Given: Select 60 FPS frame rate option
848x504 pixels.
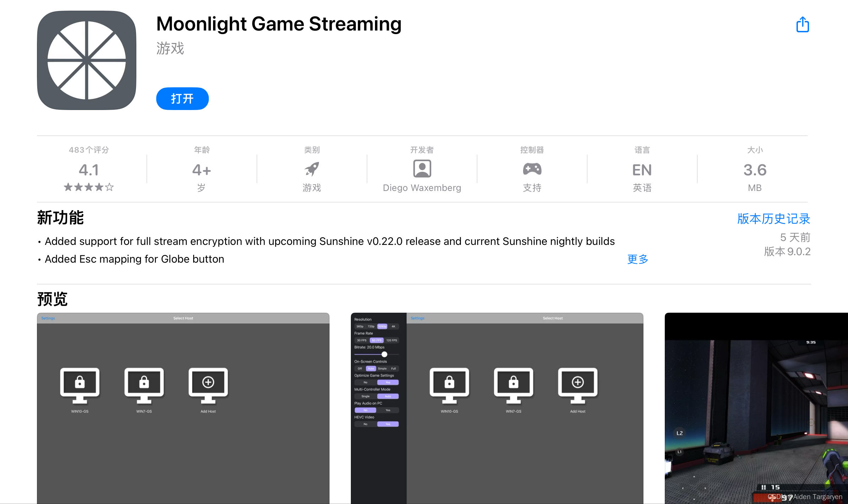Looking at the screenshot, I should (x=376, y=340).
